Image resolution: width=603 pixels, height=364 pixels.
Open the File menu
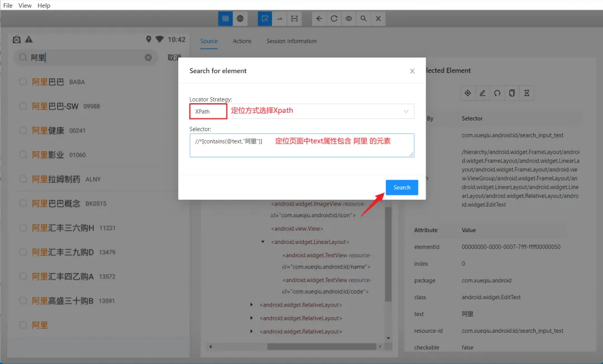[x=8, y=6]
